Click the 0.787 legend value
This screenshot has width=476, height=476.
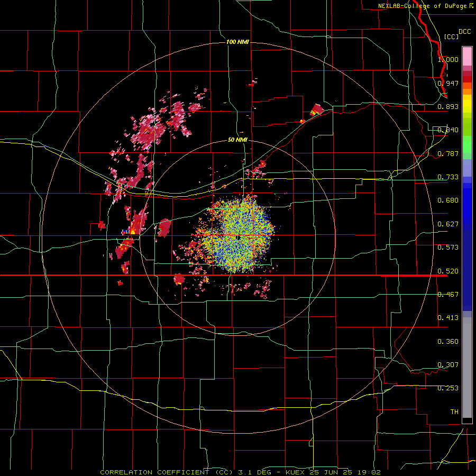pyautogui.click(x=448, y=153)
